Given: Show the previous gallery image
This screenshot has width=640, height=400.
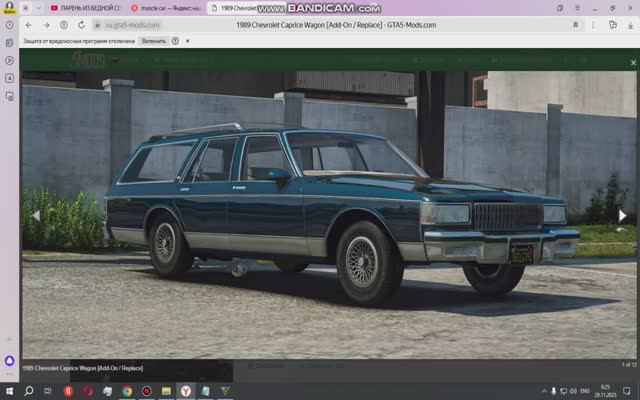Looking at the screenshot, I should [x=36, y=216].
